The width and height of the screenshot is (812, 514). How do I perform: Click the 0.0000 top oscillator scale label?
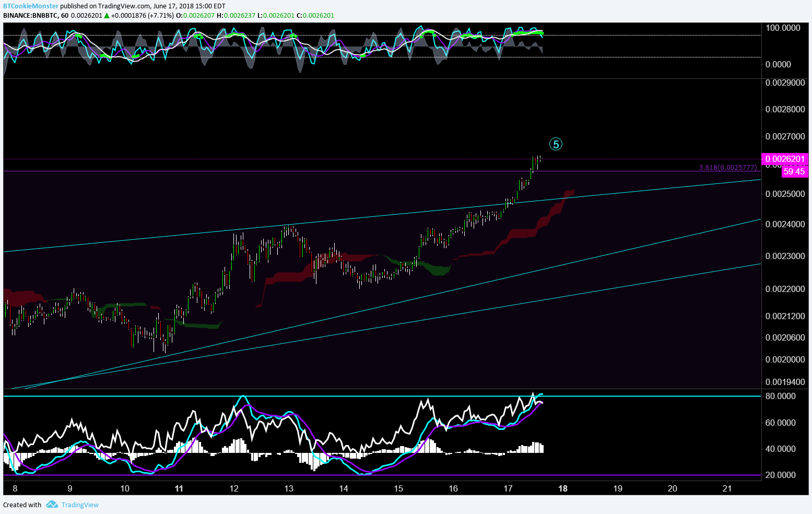(x=778, y=64)
